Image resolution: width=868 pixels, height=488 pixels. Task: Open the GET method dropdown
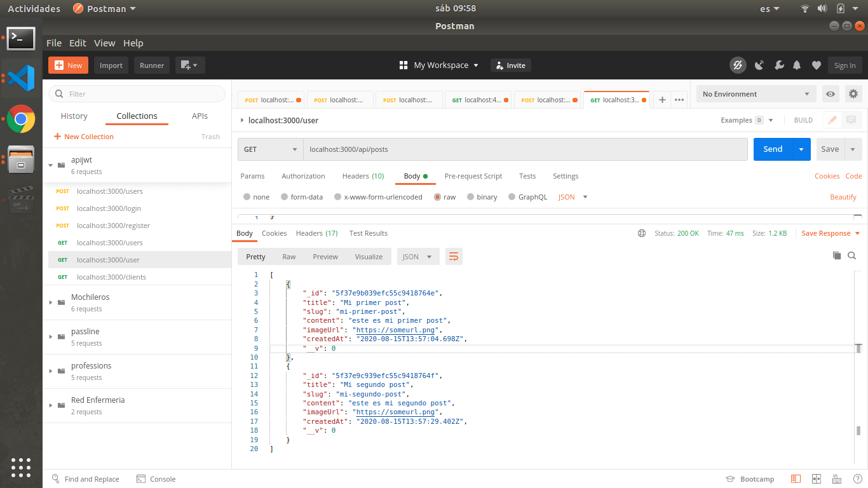pyautogui.click(x=270, y=149)
